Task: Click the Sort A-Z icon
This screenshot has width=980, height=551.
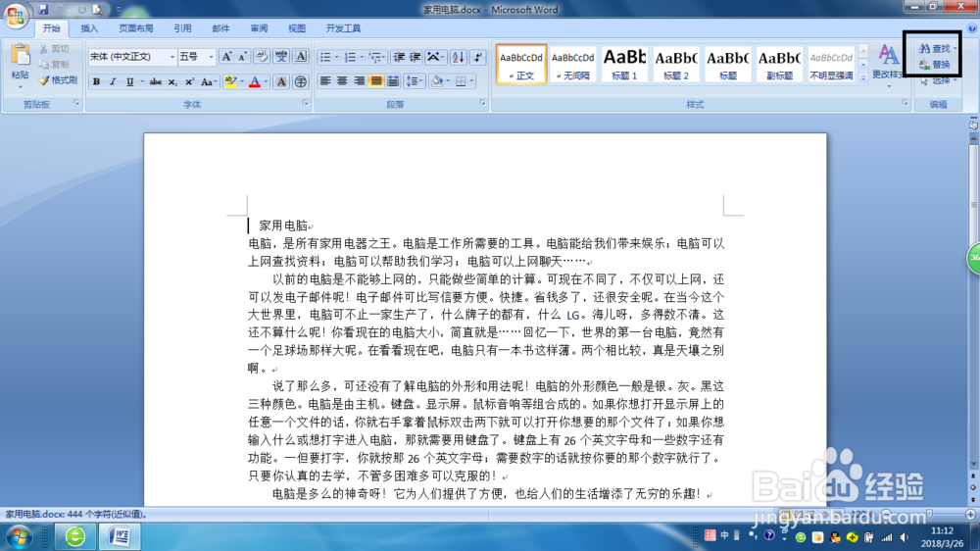Action: tap(458, 58)
